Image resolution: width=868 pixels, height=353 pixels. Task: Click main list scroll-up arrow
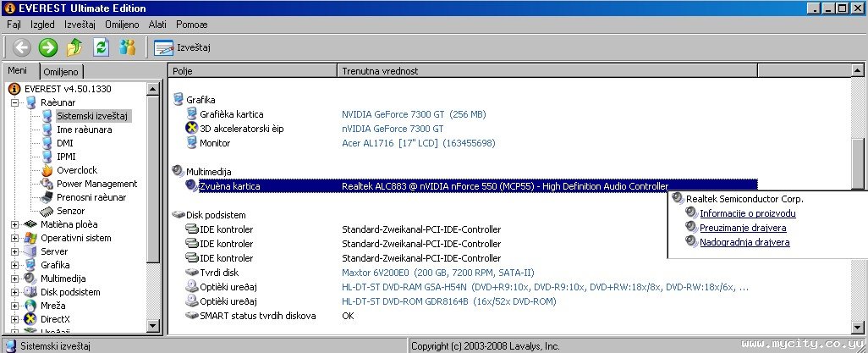[857, 71]
